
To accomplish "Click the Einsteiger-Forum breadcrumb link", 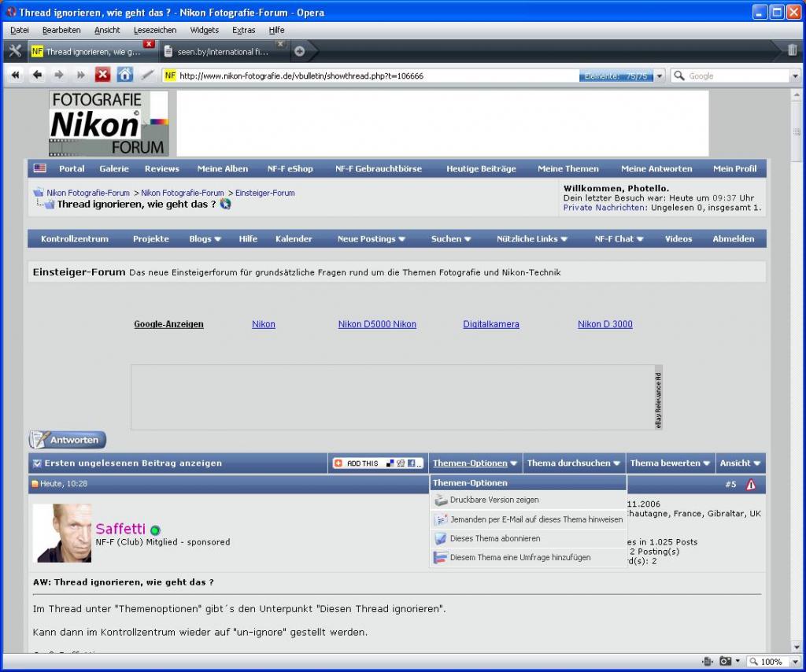I will coord(264,193).
